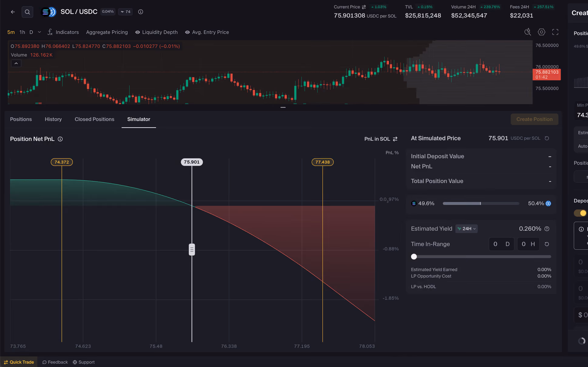The image size is (588, 367).
Task: Go back using the arrow icon
Action: [x=13, y=12]
